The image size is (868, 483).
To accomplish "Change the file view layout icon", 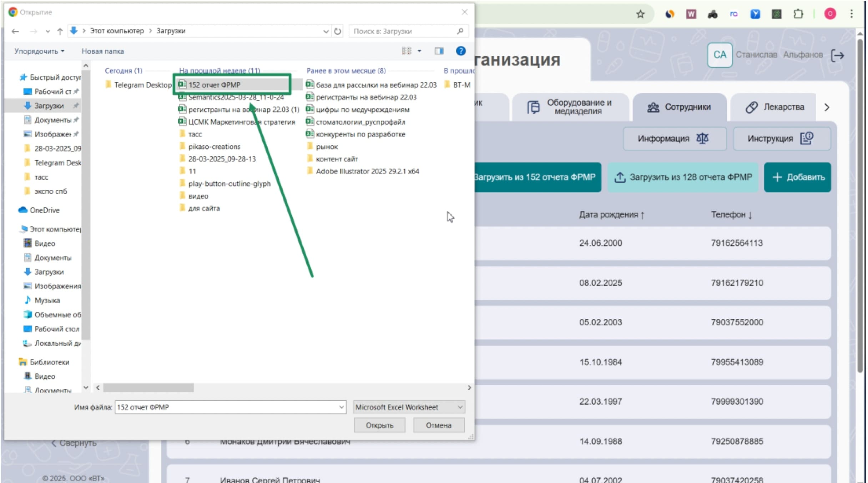I will click(407, 51).
